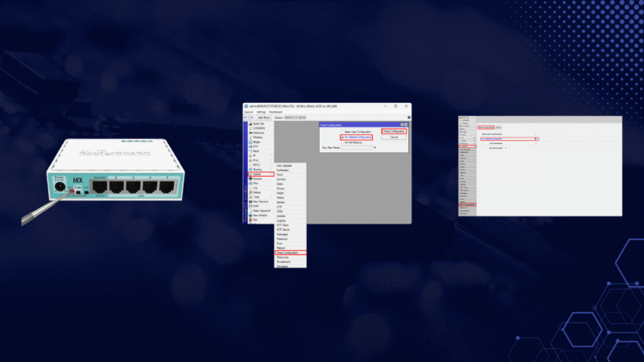Viewport: 644px width, 362px height.
Task: Toggle No Default Configuration checkbox in WebFig page
Action: (535, 138)
